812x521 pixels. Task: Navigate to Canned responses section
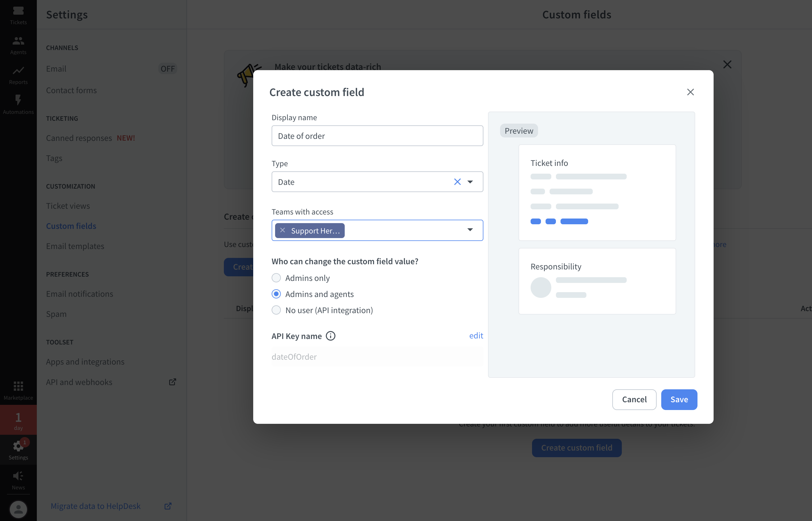point(91,137)
